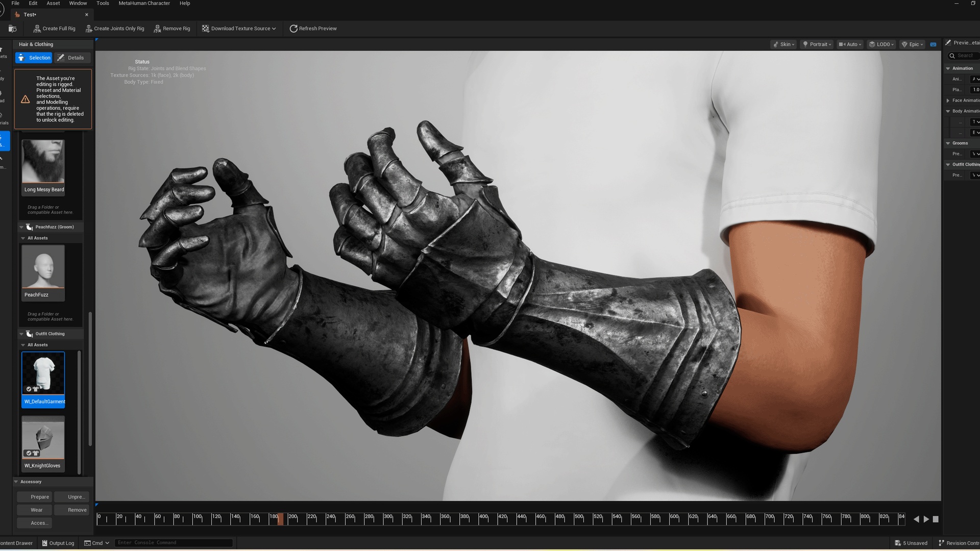
Task: Open the Skin view mode dropdown
Action: coord(783,44)
